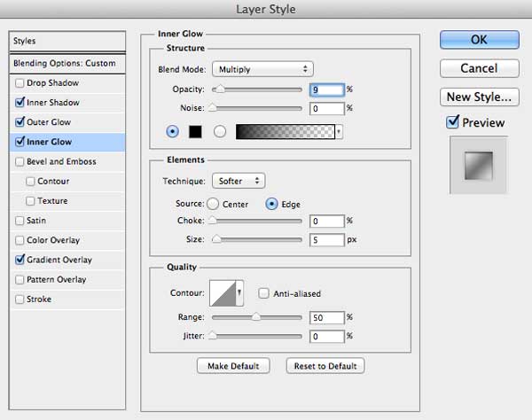
Task: Select the Outer Glow effect row
Action: click(x=67, y=122)
